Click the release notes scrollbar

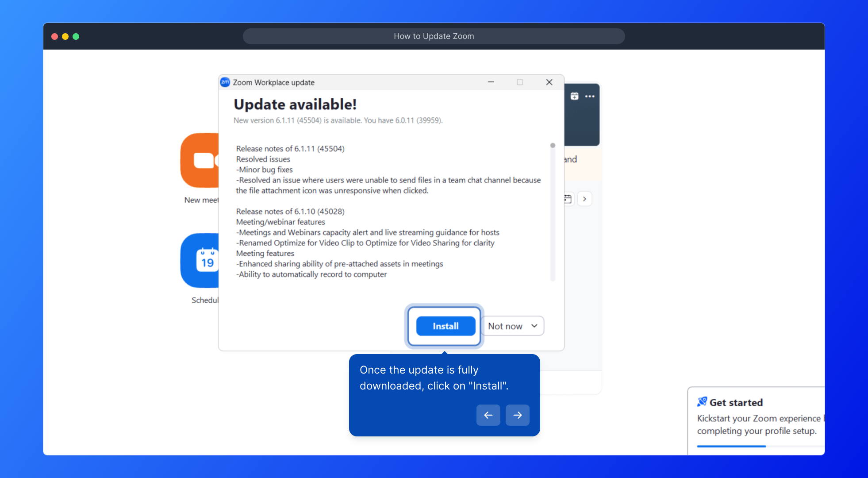coord(553,212)
